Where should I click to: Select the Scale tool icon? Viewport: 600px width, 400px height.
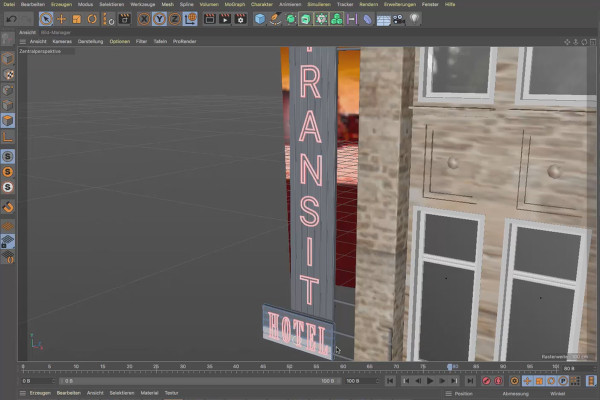click(x=77, y=19)
